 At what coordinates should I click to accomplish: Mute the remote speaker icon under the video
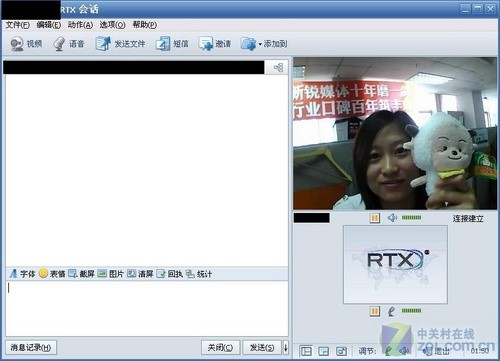(x=392, y=218)
